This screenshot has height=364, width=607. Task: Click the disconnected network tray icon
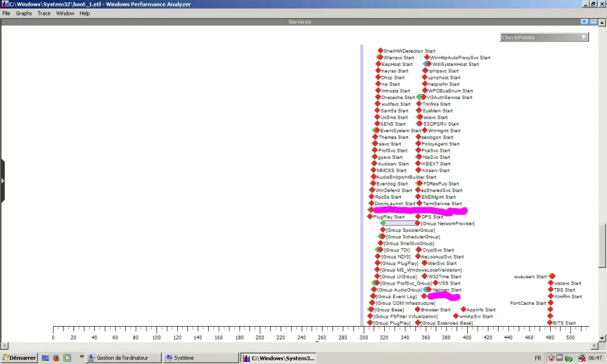(x=582, y=358)
